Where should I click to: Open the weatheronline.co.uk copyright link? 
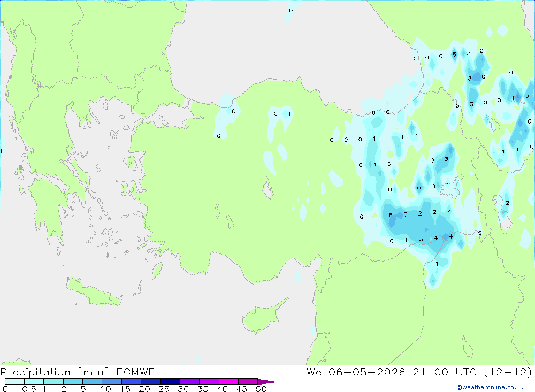tap(490, 387)
